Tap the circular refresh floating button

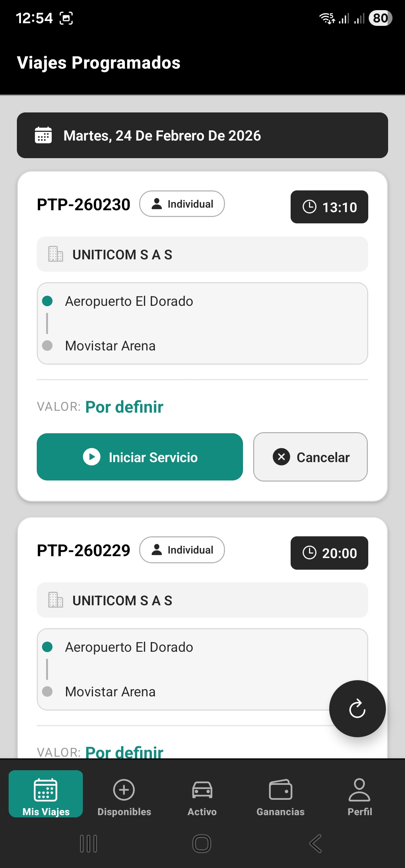pyautogui.click(x=357, y=708)
